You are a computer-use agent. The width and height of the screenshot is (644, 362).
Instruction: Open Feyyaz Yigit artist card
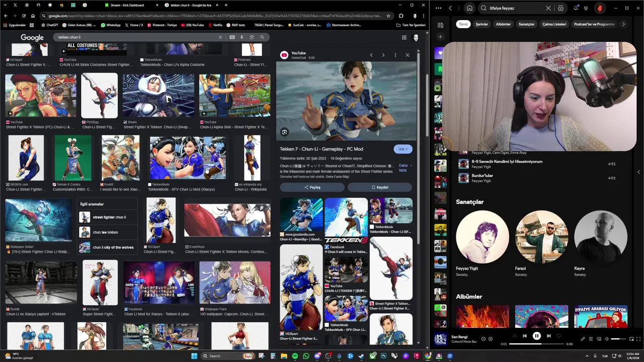click(x=482, y=244)
